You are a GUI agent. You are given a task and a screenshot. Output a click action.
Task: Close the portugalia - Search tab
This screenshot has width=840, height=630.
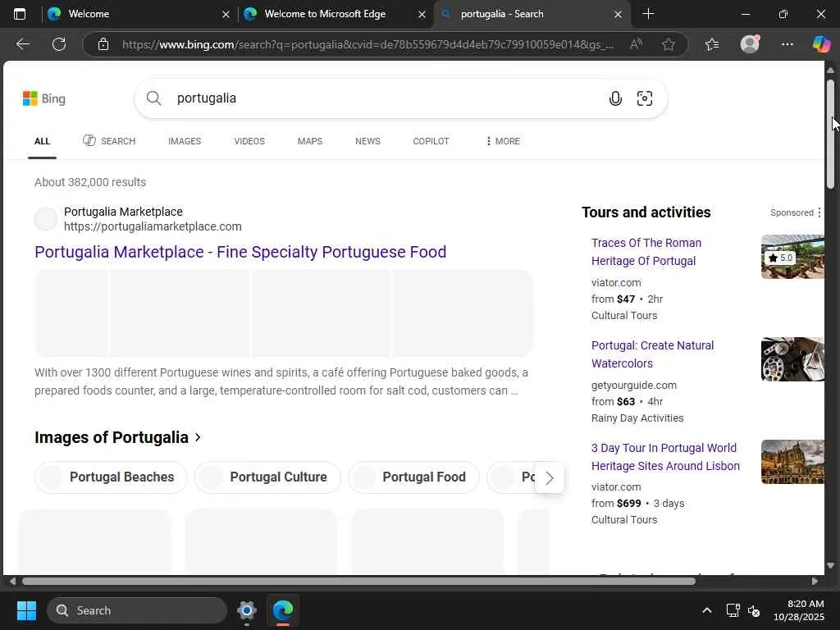pyautogui.click(x=618, y=15)
